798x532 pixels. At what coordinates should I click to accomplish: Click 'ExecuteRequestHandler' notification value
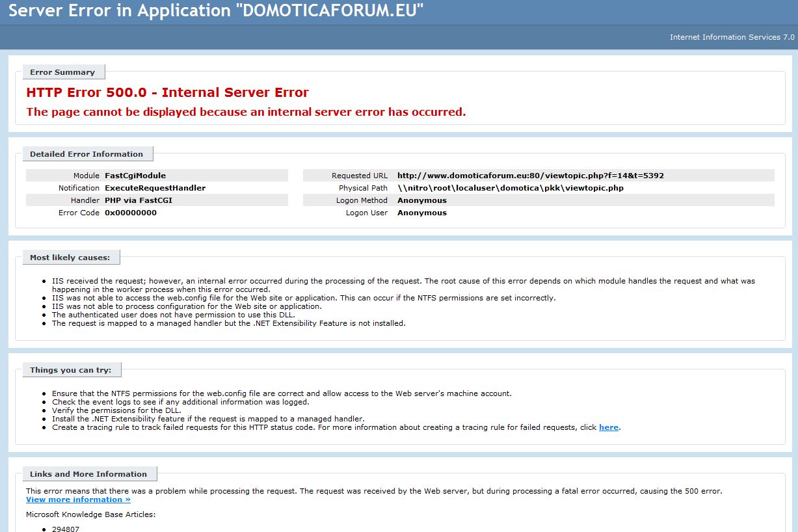155,188
